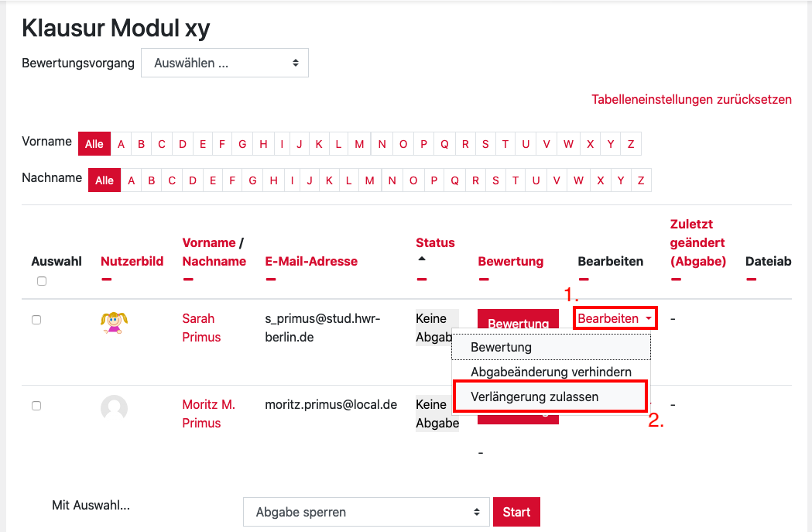Tick the select-all checkbox under Auswahl
812x532 pixels.
[x=42, y=281]
